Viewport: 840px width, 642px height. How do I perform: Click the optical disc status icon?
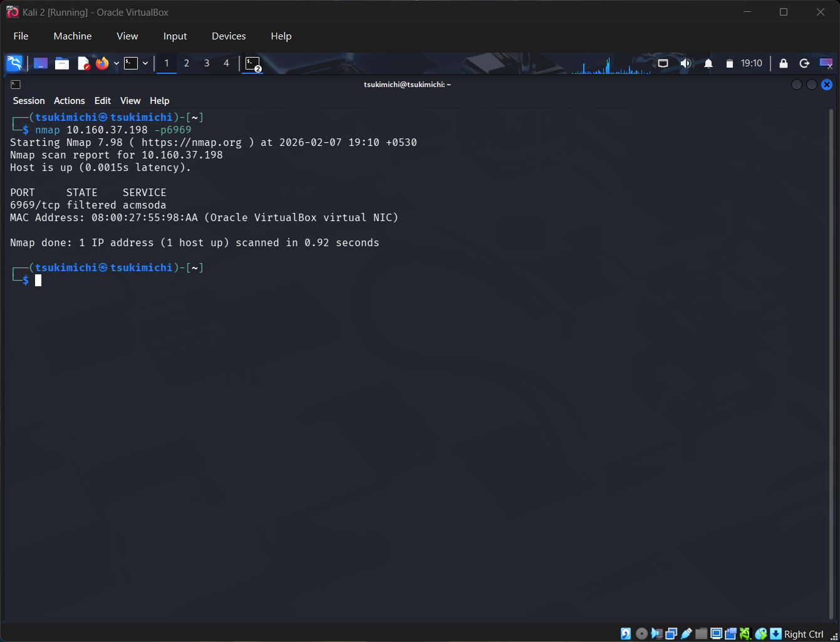[641, 634]
